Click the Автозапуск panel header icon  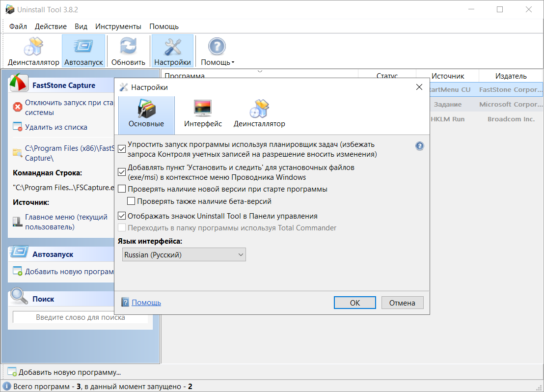click(x=19, y=252)
